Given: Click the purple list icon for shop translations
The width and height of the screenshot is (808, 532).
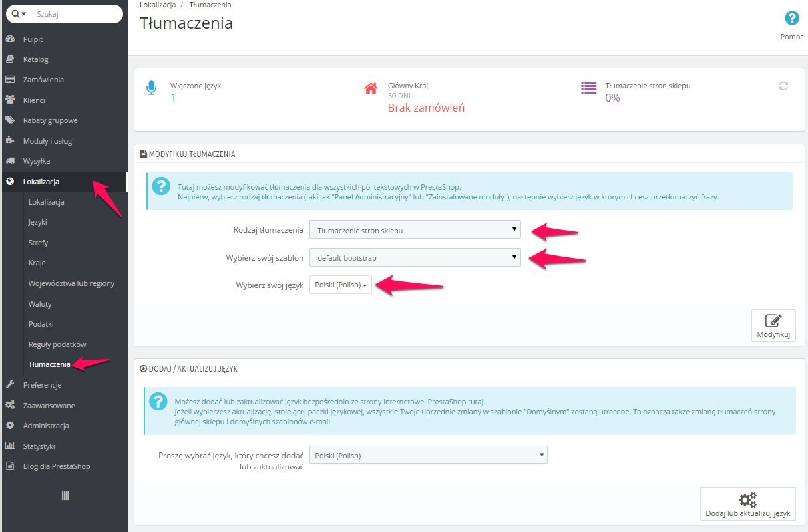Looking at the screenshot, I should coord(588,88).
